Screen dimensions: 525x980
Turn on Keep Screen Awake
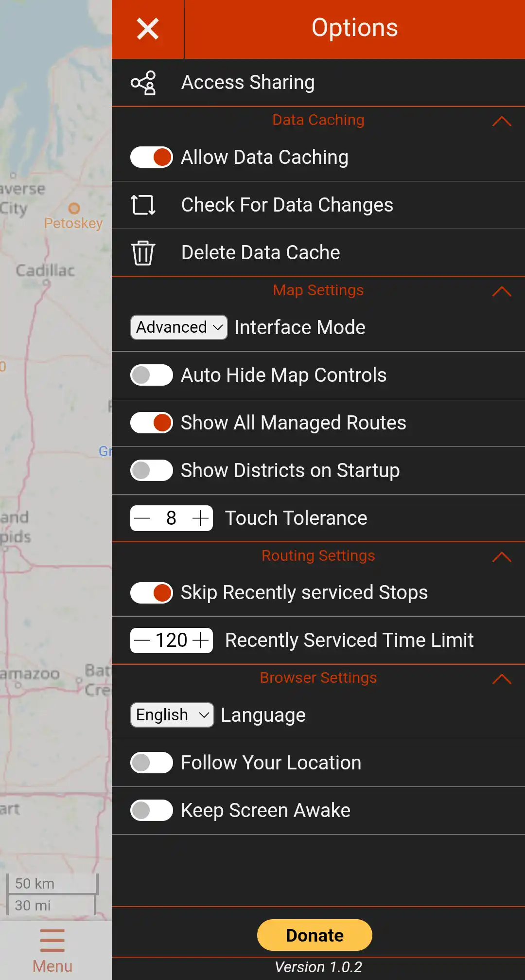[x=152, y=810]
